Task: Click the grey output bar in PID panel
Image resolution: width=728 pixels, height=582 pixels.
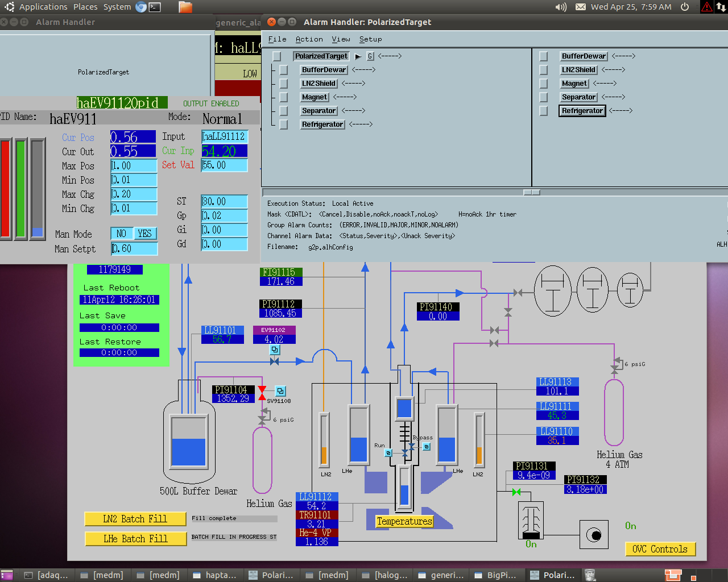Action: click(38, 188)
